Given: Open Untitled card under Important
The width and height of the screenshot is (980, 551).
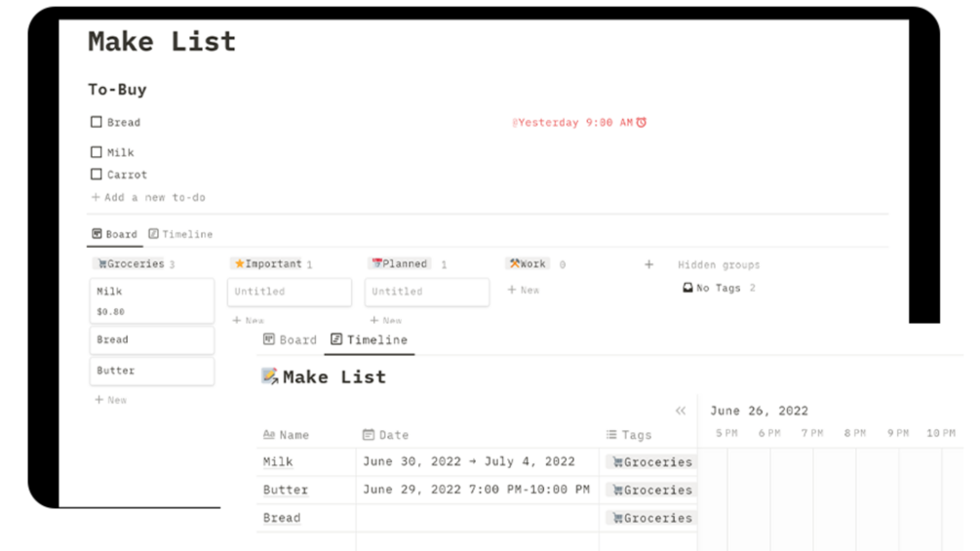Looking at the screenshot, I should [x=290, y=292].
